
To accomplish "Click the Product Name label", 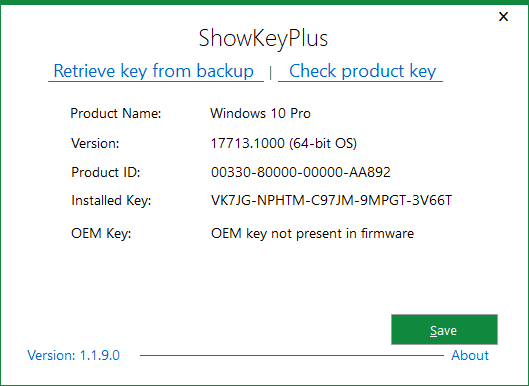I will [x=116, y=113].
